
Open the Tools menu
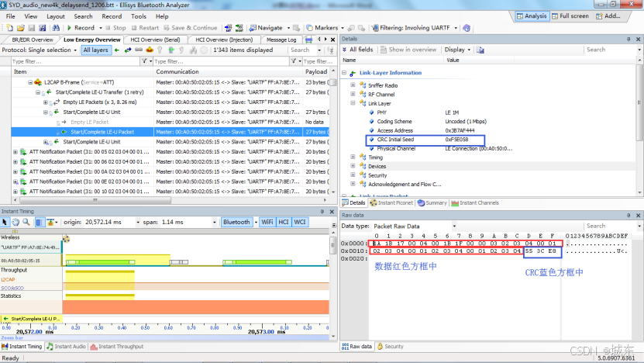(139, 16)
